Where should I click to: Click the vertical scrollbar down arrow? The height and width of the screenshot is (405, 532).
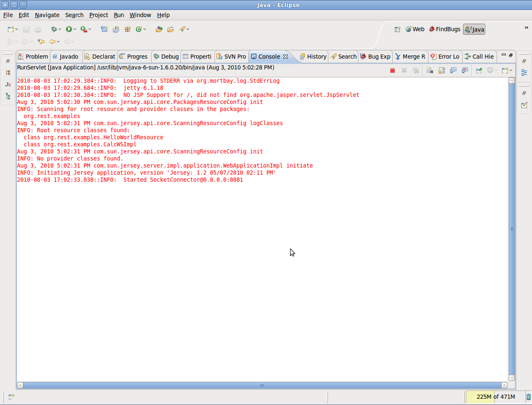pyautogui.click(x=512, y=378)
